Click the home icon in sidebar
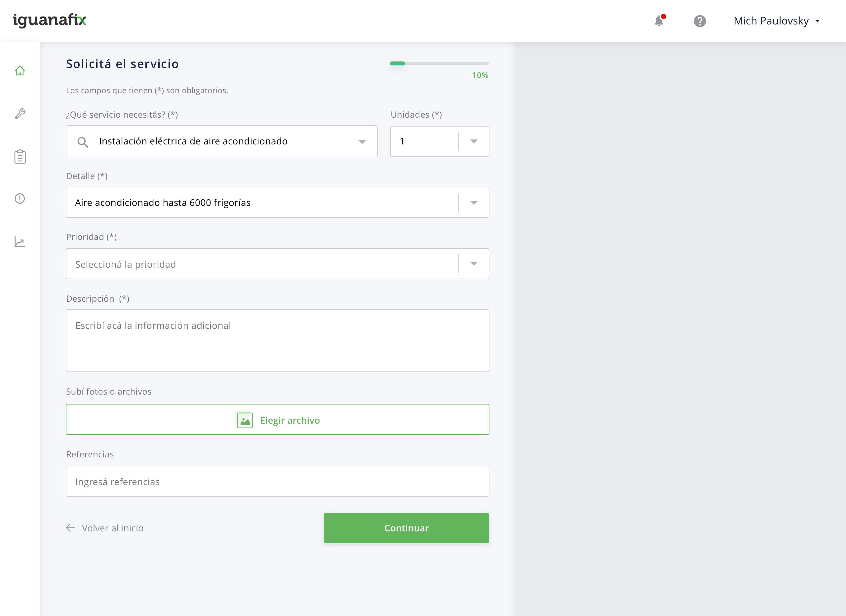Screen dimensions: 846x616 (20, 70)
